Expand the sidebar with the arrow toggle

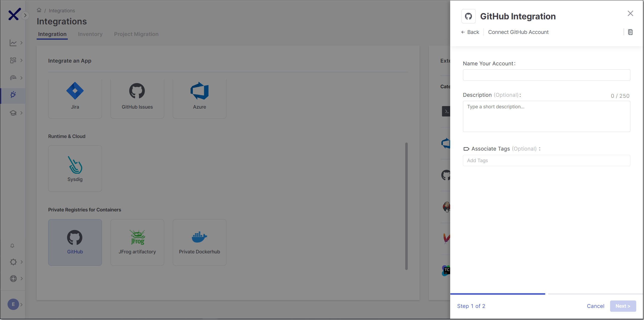tap(25, 15)
